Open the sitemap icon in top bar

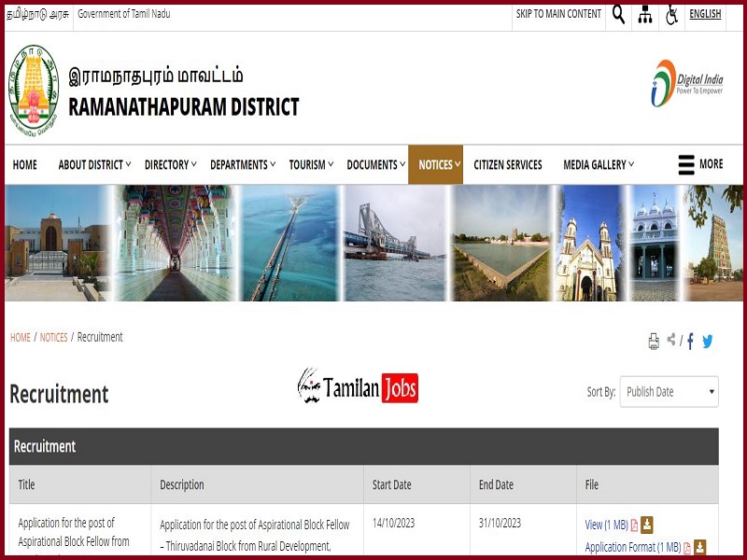[x=645, y=15]
